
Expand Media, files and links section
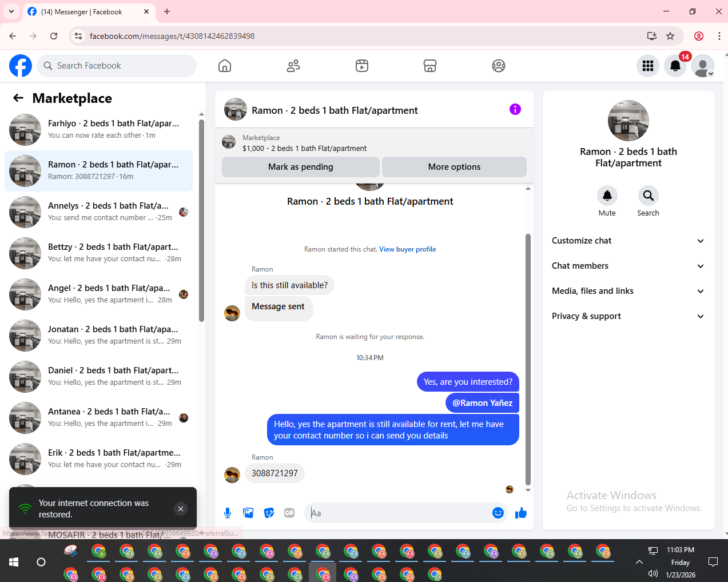tap(628, 291)
